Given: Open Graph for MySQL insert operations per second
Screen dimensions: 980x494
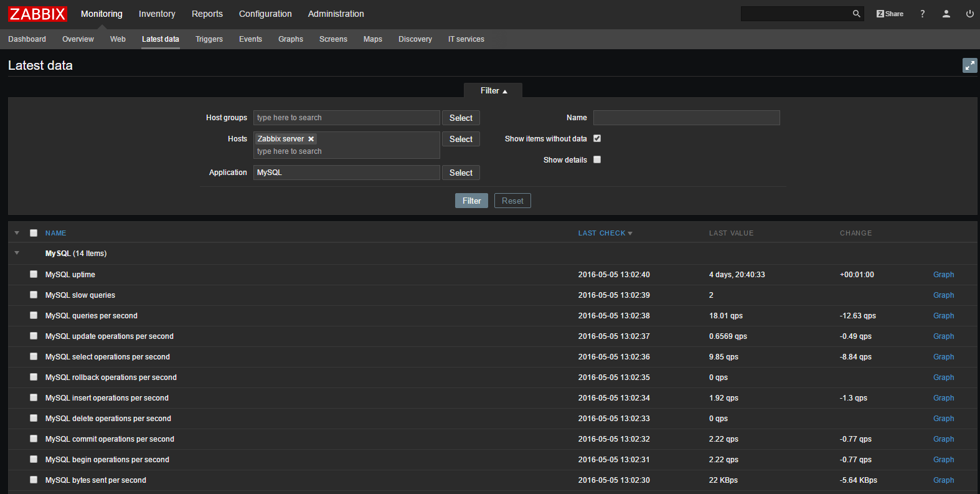Looking at the screenshot, I should coord(943,398).
